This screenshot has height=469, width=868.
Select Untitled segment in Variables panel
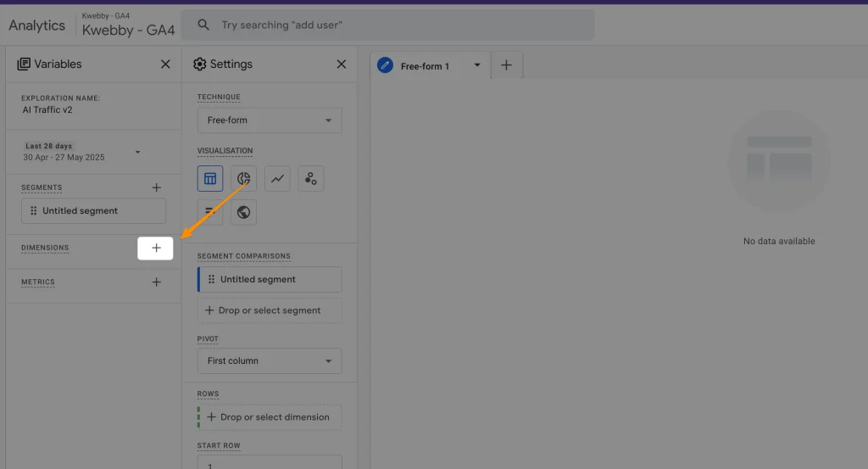click(x=93, y=211)
